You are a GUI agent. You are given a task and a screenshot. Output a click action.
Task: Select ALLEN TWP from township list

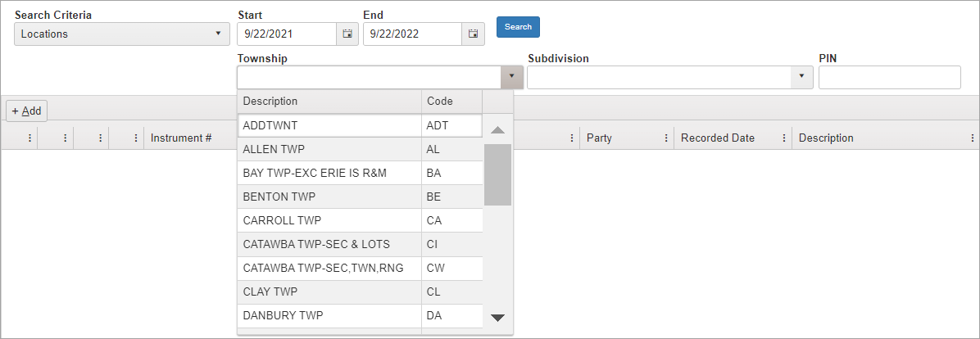tap(329, 150)
